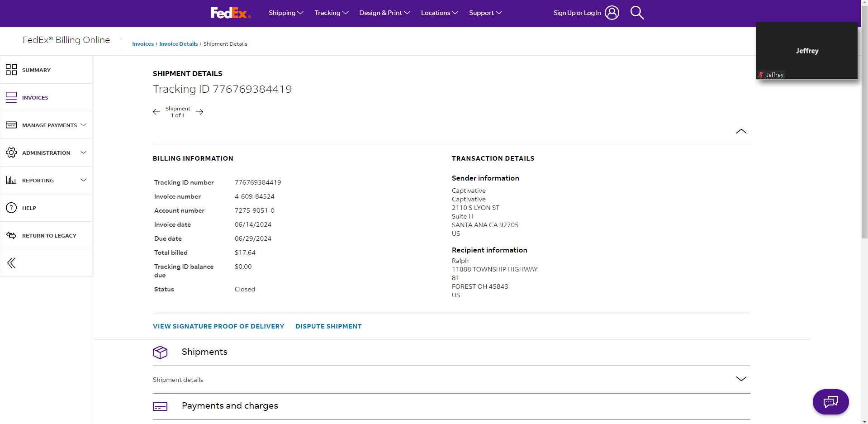The height and width of the screenshot is (424, 868).
Task: Go to next shipment with right arrow
Action: tap(199, 112)
